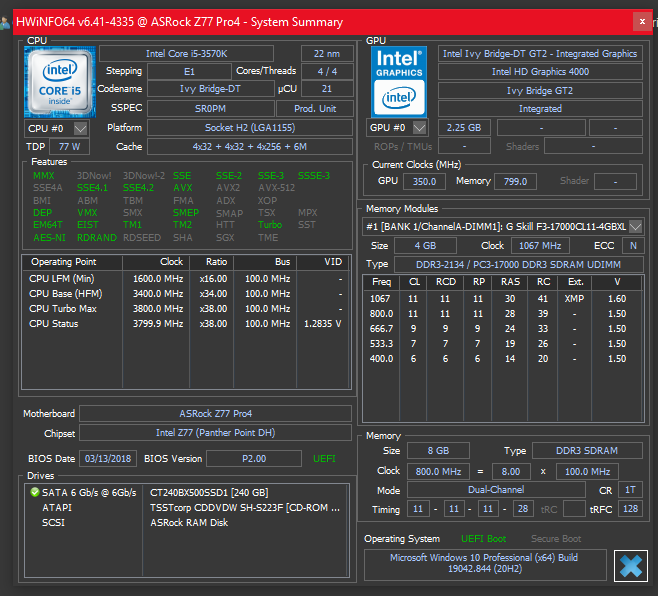Click the GPU memory value 2.25 GB
658x596 pixels.
(x=464, y=128)
